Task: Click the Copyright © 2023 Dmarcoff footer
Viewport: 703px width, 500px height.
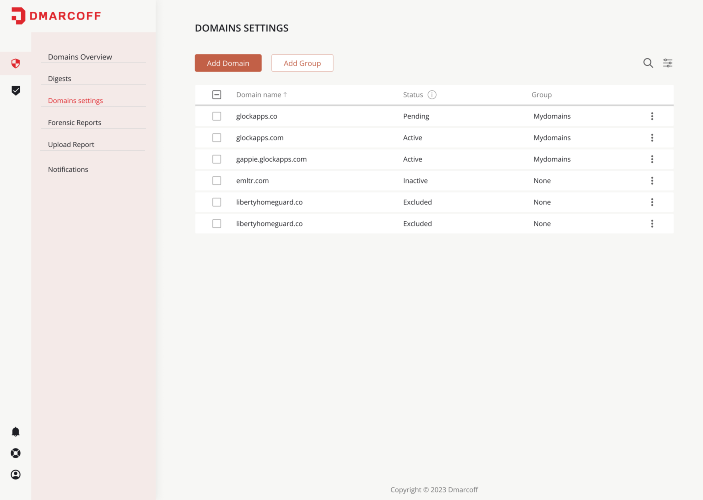Action: (434, 490)
